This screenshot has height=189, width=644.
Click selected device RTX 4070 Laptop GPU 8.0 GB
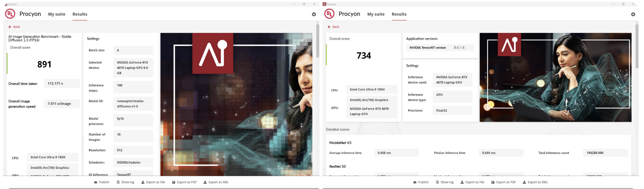(133, 68)
